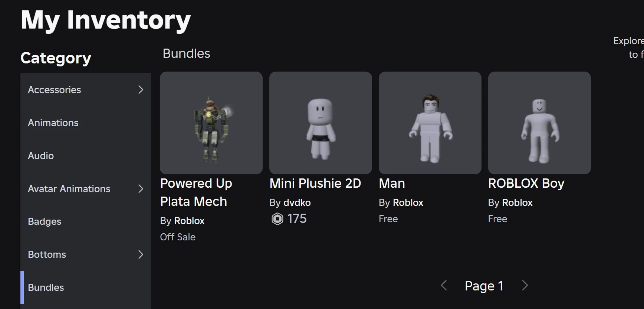Click the Robux icon beside 175
The width and height of the screenshot is (644, 309).
tap(277, 219)
